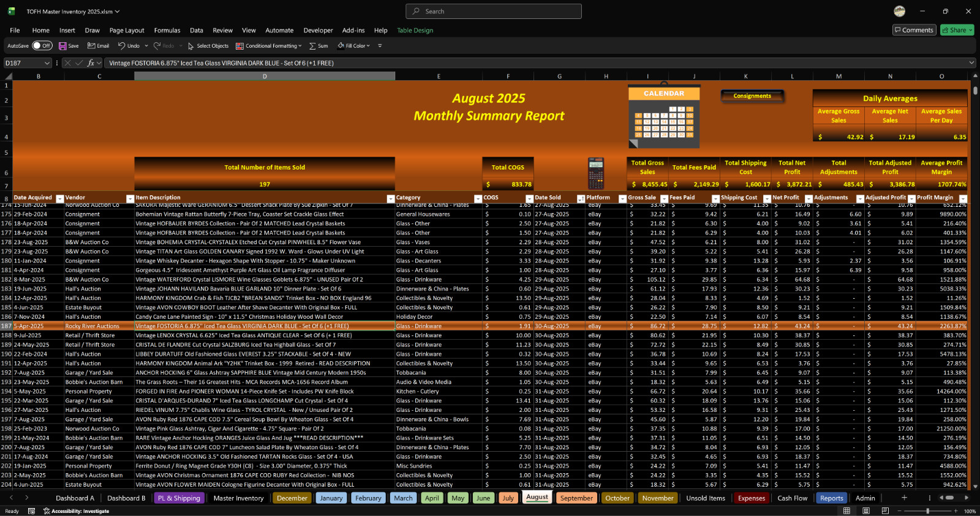Open the File menu
The image size is (980, 516).
tap(15, 30)
